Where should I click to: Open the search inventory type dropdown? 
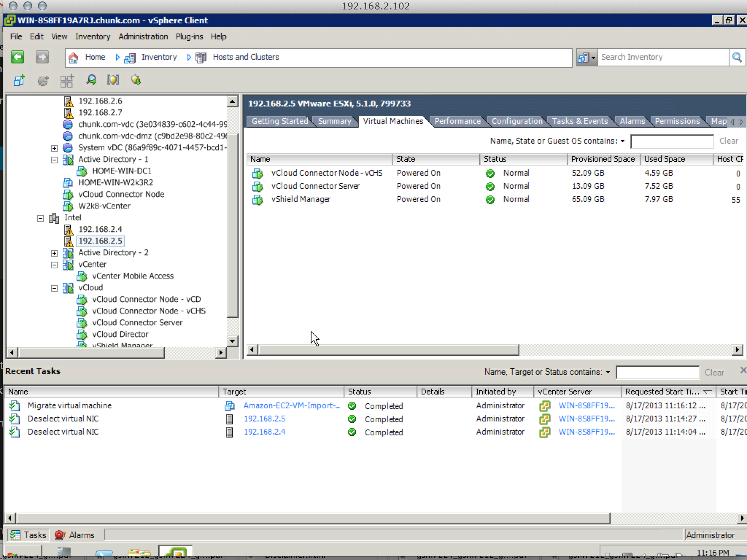(x=587, y=57)
